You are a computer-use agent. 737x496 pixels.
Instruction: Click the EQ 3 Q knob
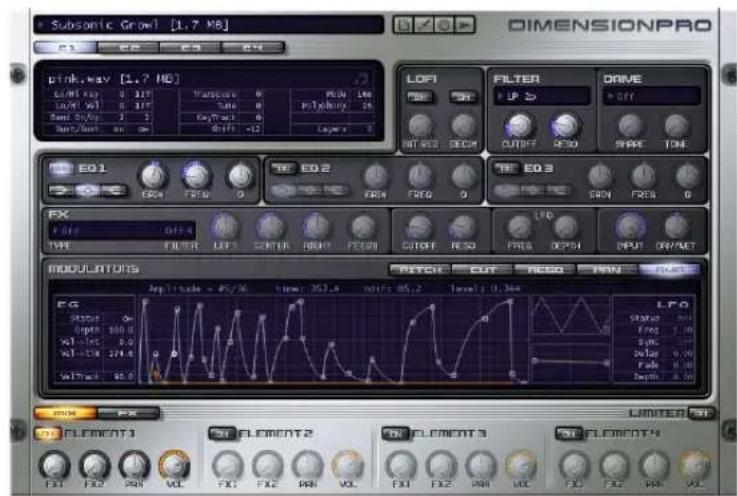coord(687,177)
